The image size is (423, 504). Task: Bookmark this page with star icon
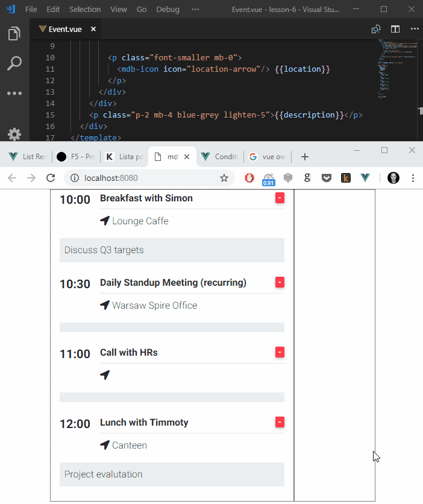pyautogui.click(x=224, y=178)
